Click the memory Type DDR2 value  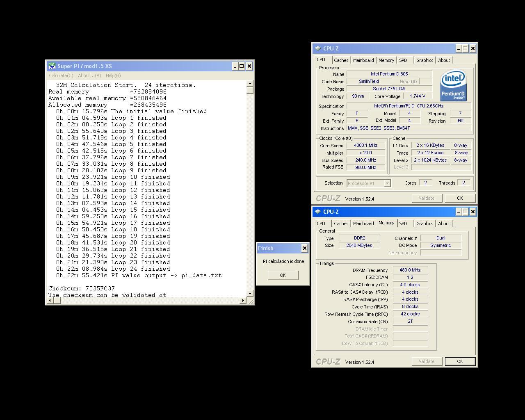pos(360,238)
